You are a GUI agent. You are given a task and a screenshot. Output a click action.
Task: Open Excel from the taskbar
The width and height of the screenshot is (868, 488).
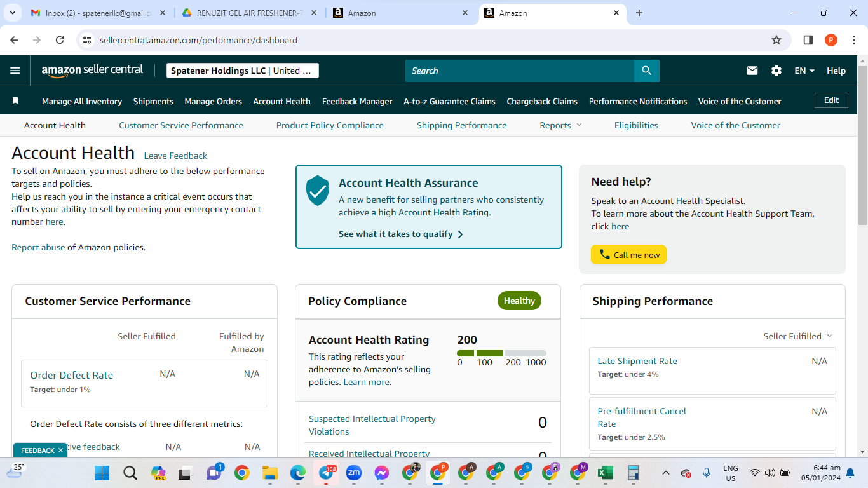[605, 473]
